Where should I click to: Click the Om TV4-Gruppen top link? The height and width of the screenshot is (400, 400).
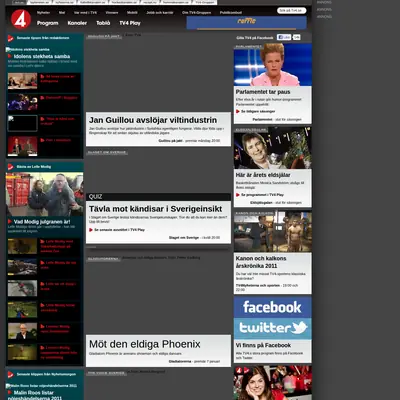coord(197,13)
